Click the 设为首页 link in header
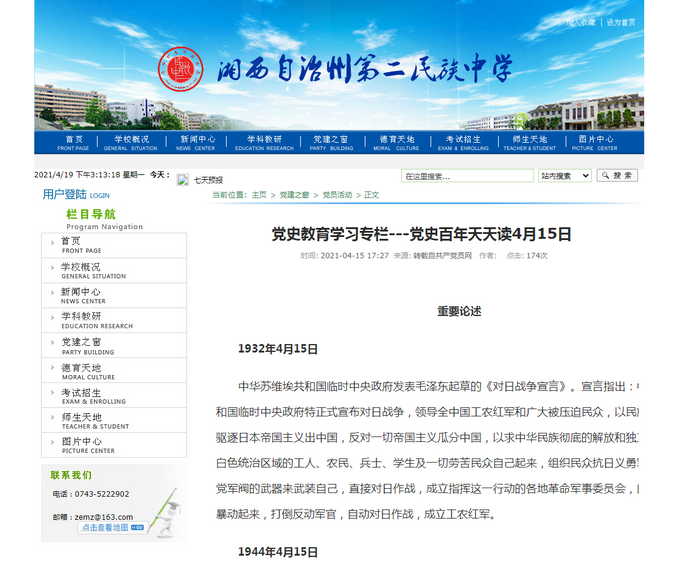 coord(621,22)
